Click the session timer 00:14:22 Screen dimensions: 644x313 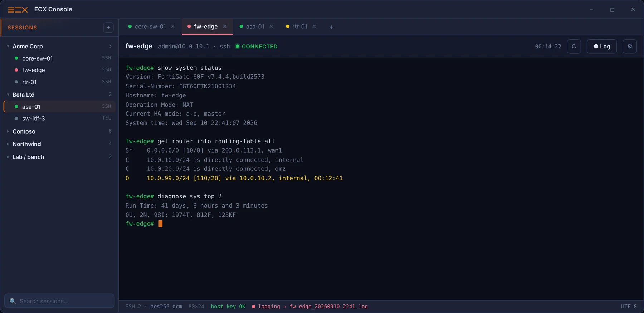(x=548, y=47)
